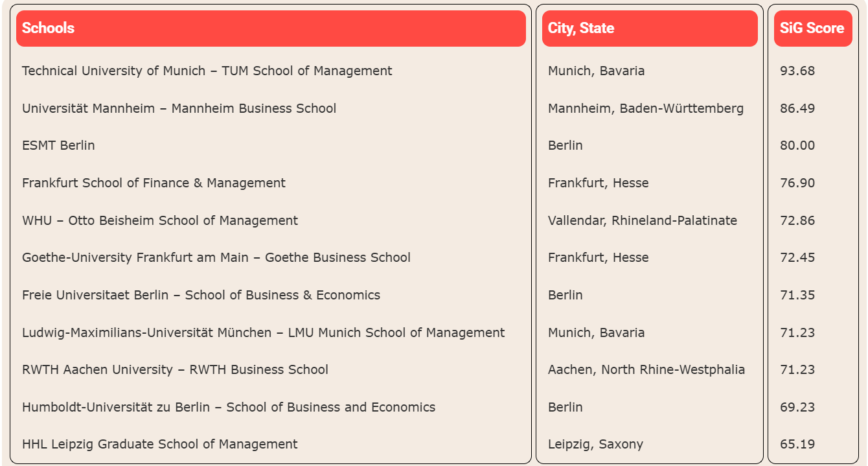Click the Leipzig, Saxony cell
The height and width of the screenshot is (466, 868).
coord(596,444)
